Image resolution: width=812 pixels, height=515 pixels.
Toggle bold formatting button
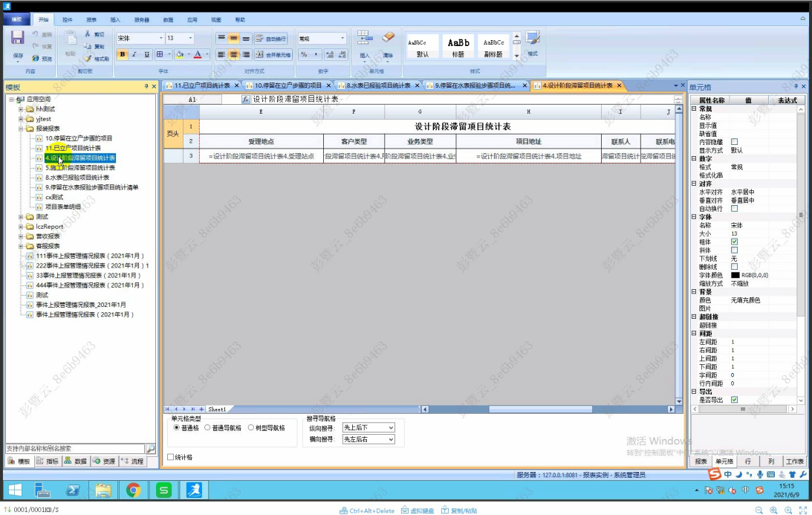coord(123,54)
